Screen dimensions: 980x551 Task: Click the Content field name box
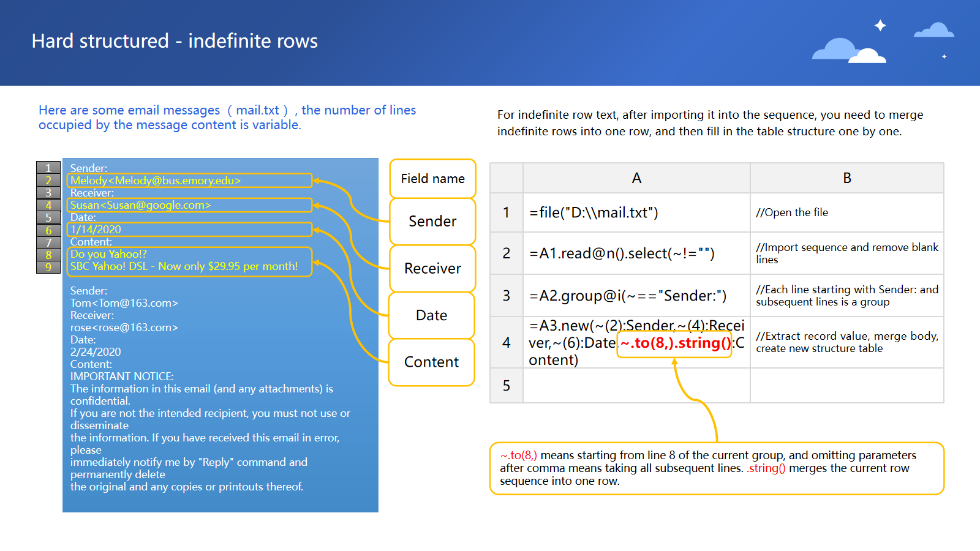[432, 362]
